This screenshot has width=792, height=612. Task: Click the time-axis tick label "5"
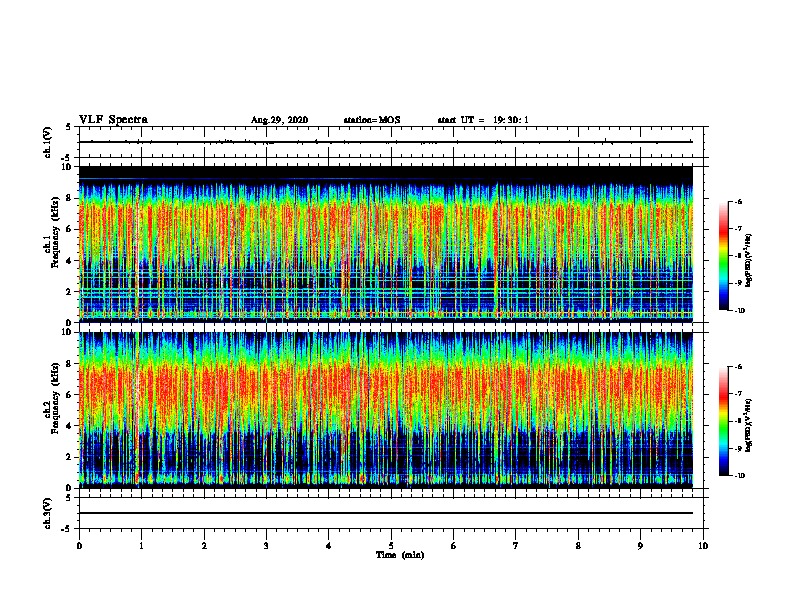[x=391, y=546]
